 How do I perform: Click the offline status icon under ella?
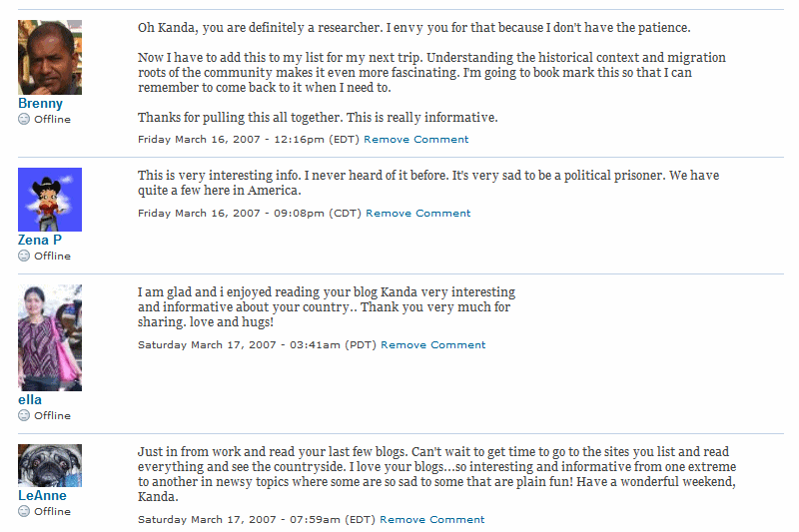(x=24, y=415)
